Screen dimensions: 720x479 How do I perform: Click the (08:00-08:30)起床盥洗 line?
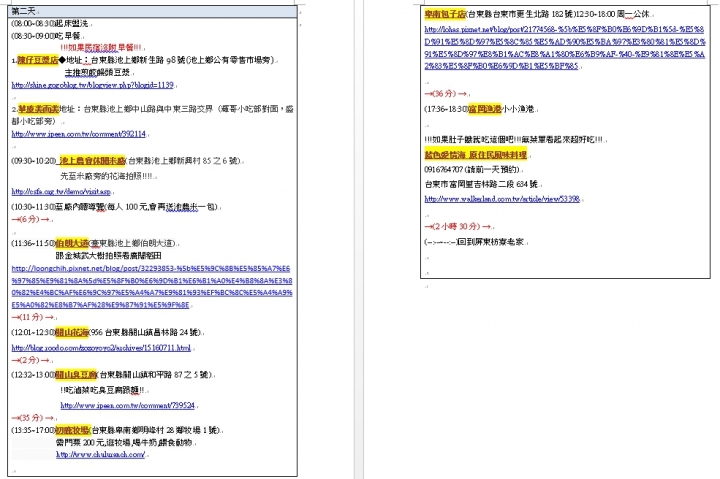(x=51, y=23)
